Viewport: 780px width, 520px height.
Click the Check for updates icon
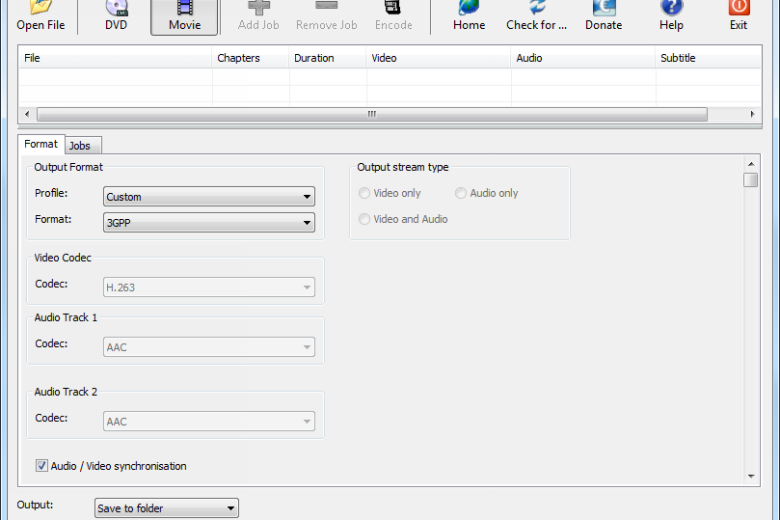click(x=536, y=16)
